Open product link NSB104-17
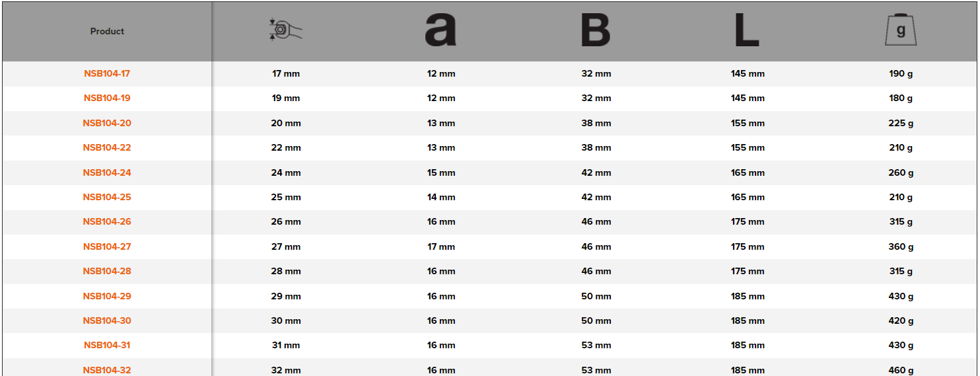 point(107,73)
